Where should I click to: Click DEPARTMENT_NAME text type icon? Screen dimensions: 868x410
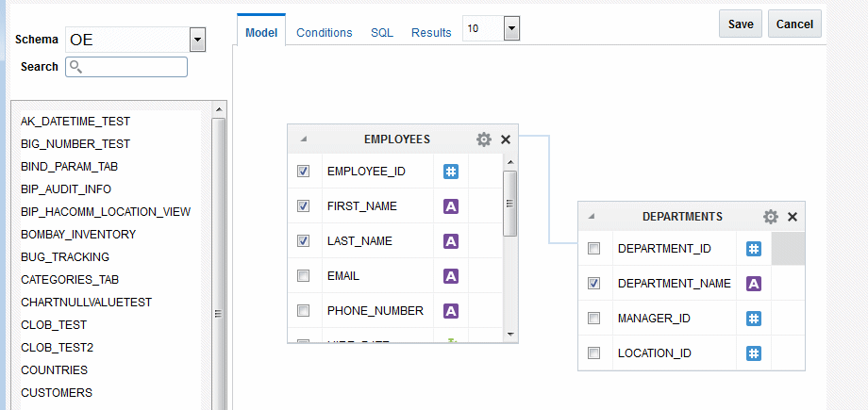[x=754, y=283]
